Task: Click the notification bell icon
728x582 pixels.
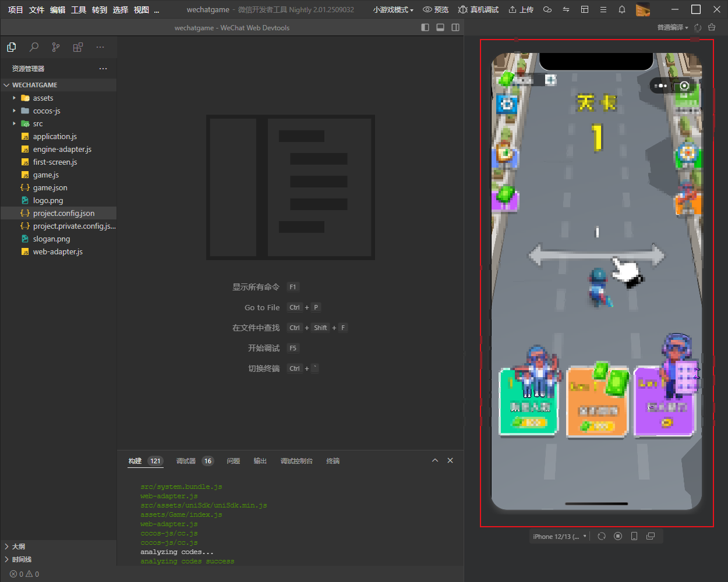Action: 622,10
